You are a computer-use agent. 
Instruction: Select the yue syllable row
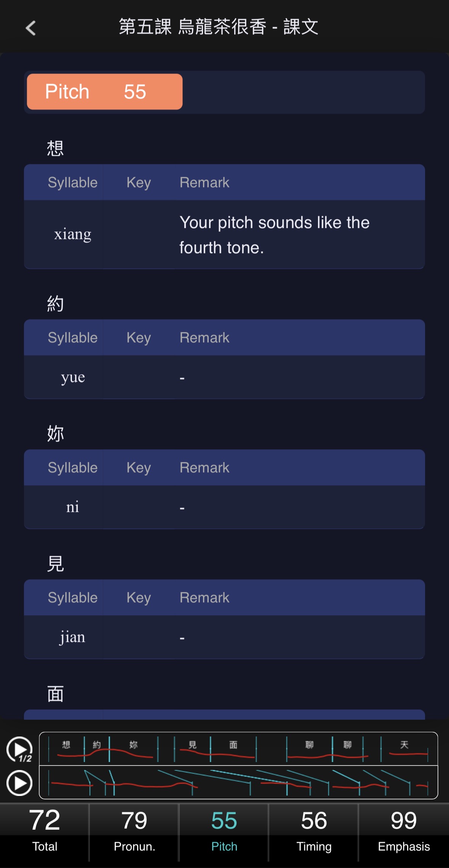tap(224, 377)
